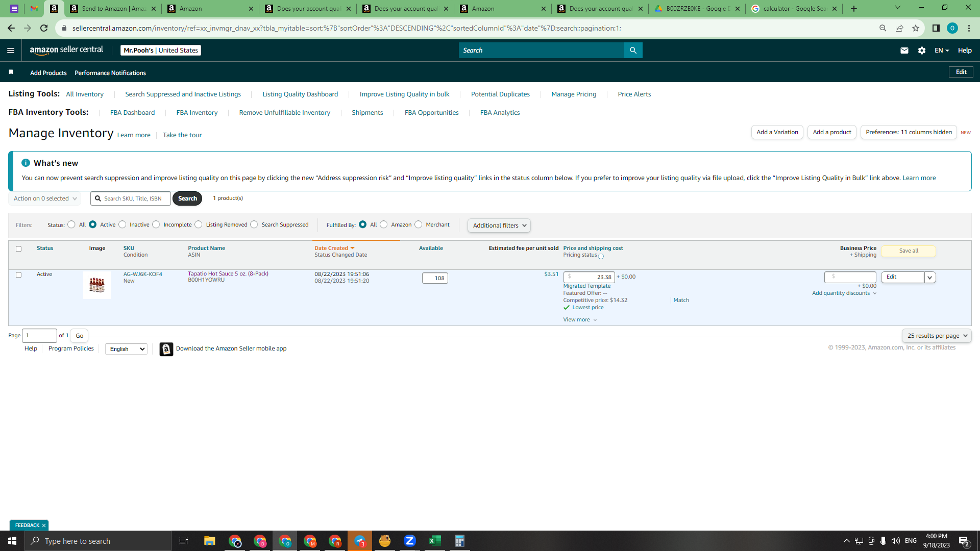
Task: Open the FBA Dashboard tool
Action: tap(132, 113)
